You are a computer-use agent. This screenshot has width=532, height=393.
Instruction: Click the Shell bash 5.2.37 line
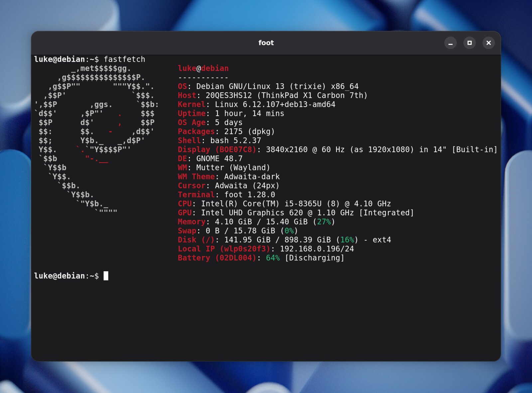(x=219, y=140)
